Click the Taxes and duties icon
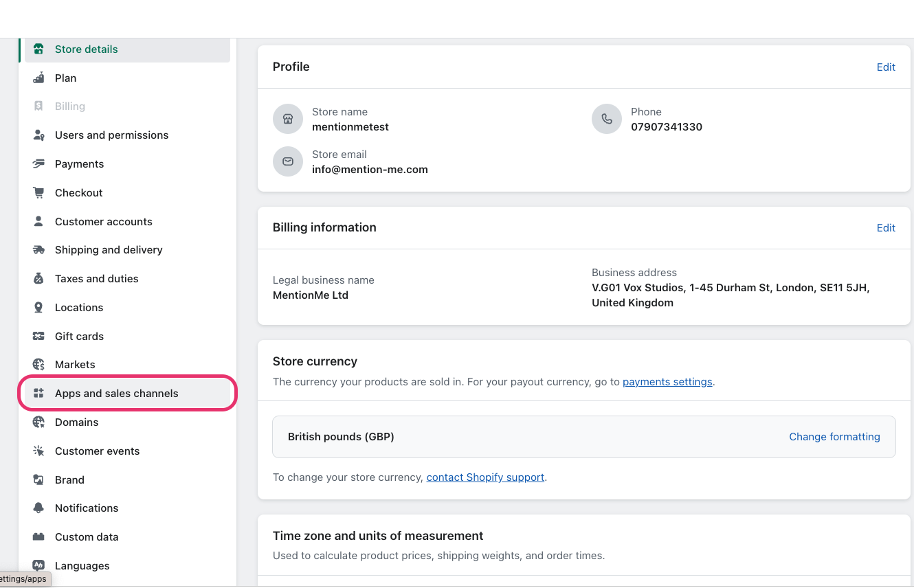Image resolution: width=914 pixels, height=588 pixels. pos(38,279)
